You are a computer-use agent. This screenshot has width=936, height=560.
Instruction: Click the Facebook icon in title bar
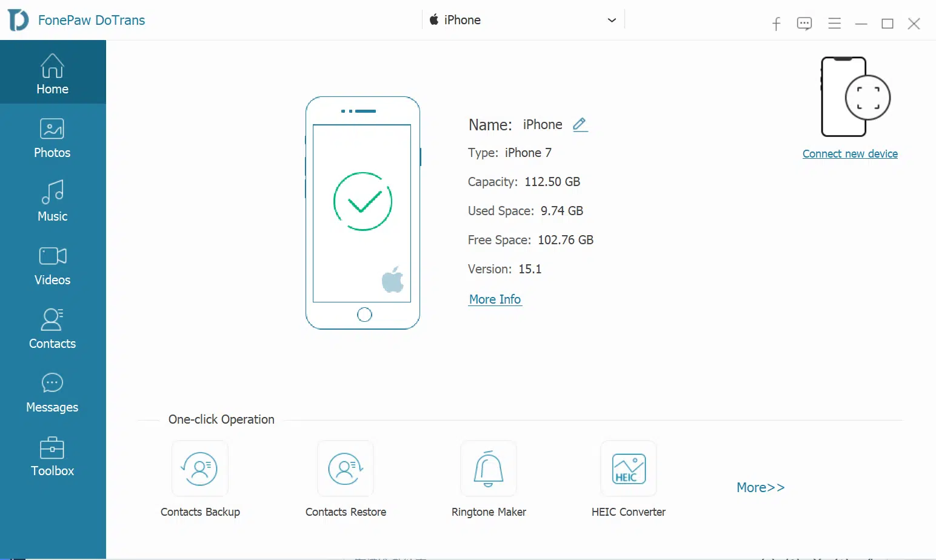tap(776, 24)
